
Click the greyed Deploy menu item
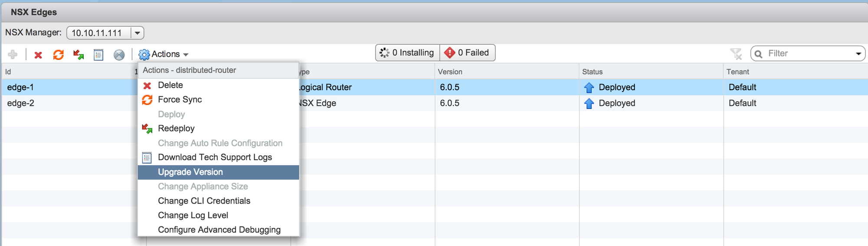(218, 115)
